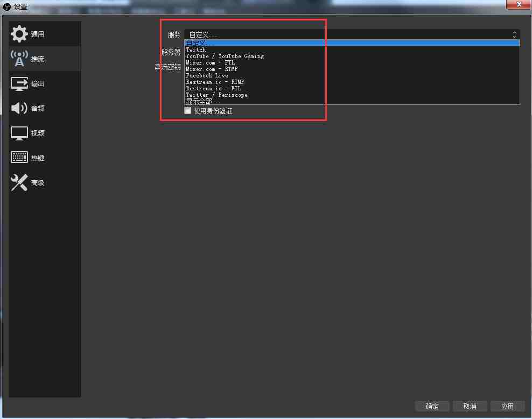This screenshot has height=419, width=532.
Task: Click the 热键 keyboard icon
Action: coord(19,158)
